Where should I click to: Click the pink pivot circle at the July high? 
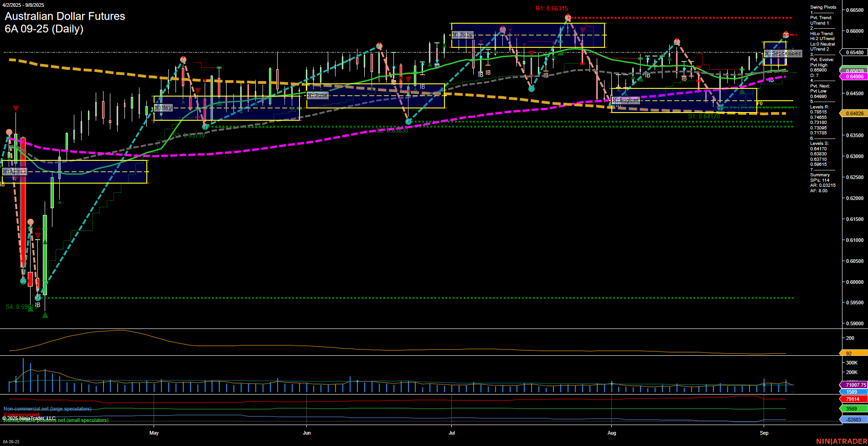[x=503, y=30]
